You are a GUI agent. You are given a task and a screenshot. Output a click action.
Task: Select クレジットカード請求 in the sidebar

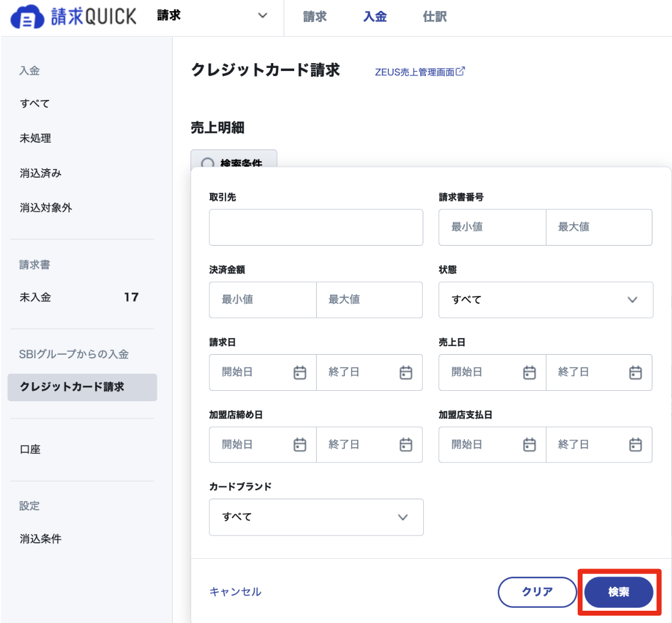82,387
